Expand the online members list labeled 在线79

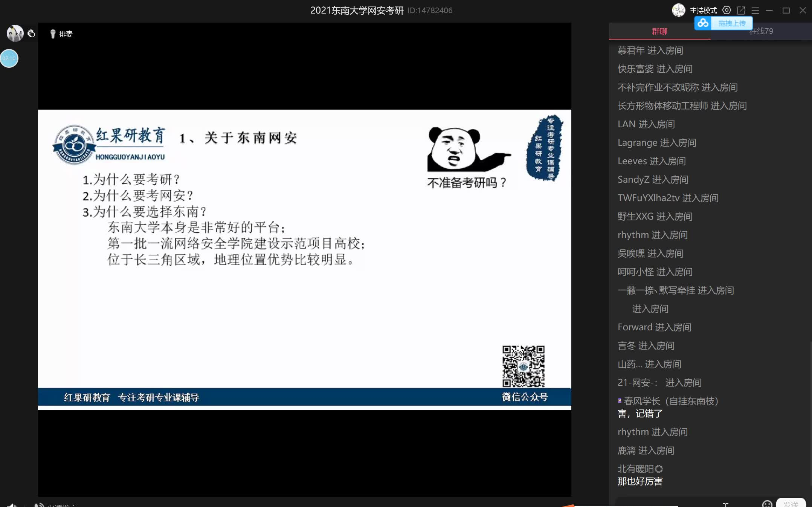click(x=760, y=31)
